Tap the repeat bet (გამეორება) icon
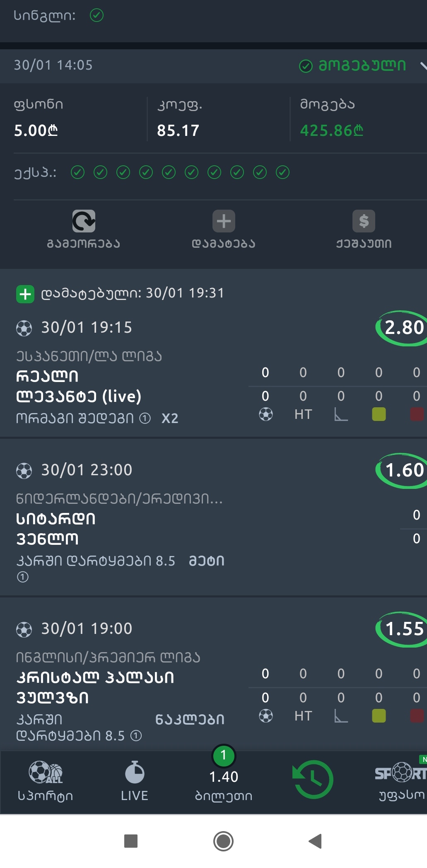 click(84, 221)
